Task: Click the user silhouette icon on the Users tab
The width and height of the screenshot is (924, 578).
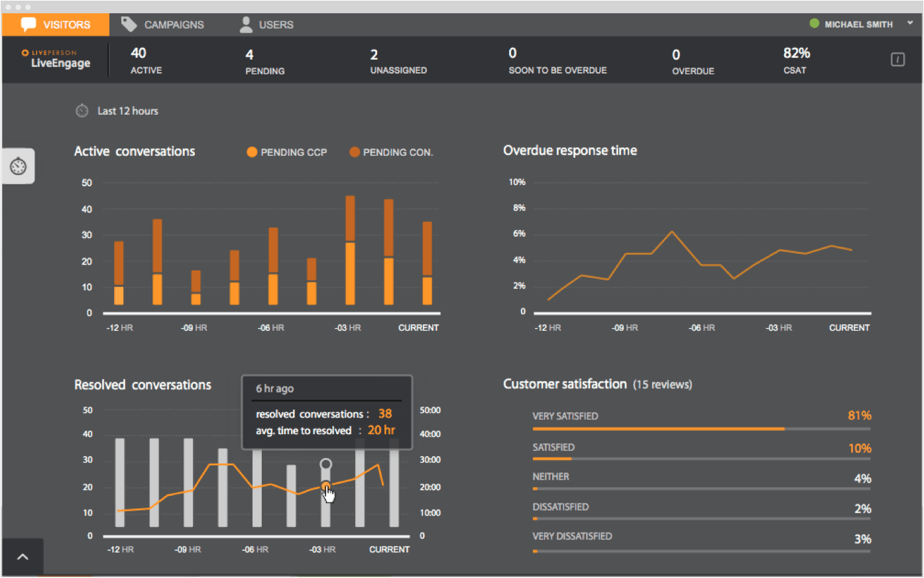Action: [x=245, y=23]
